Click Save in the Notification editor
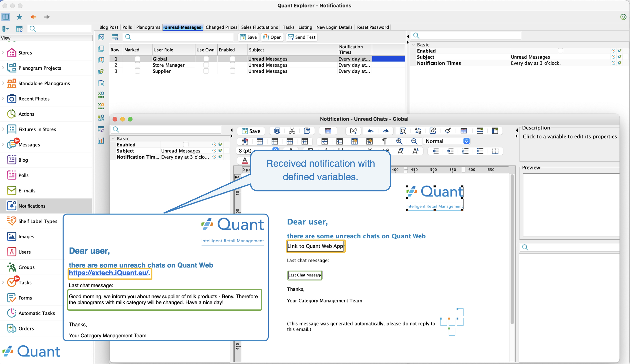 pyautogui.click(x=251, y=131)
